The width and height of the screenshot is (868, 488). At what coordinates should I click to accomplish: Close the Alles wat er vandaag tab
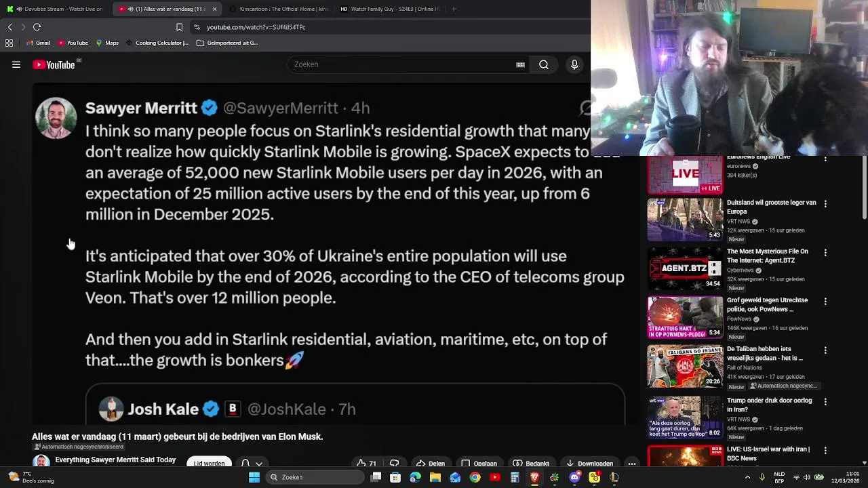[x=214, y=9]
